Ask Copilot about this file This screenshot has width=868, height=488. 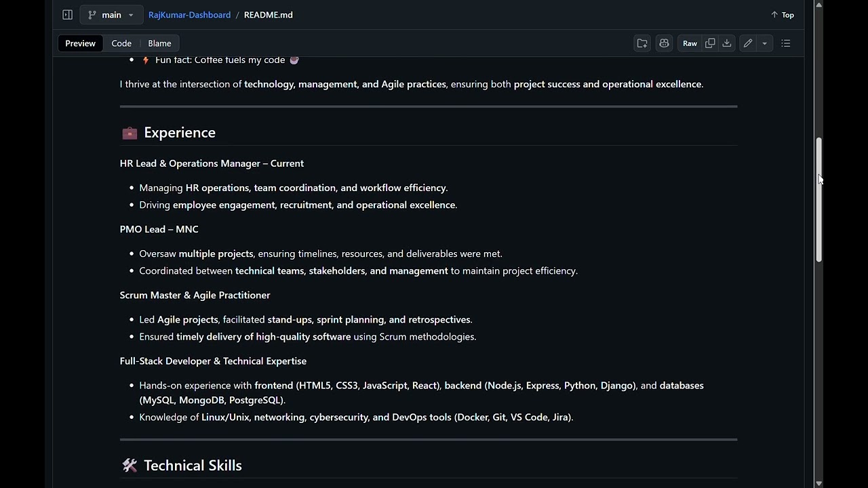[665, 43]
